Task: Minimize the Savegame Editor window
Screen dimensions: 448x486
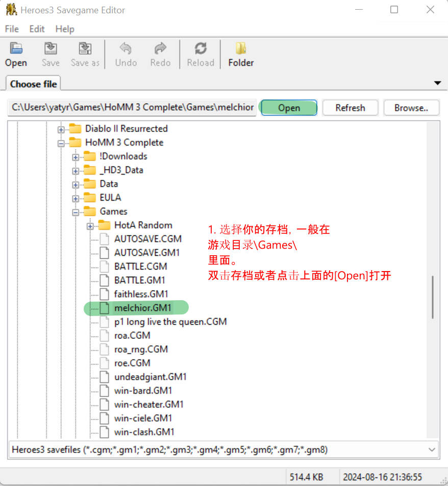Action: (x=359, y=10)
